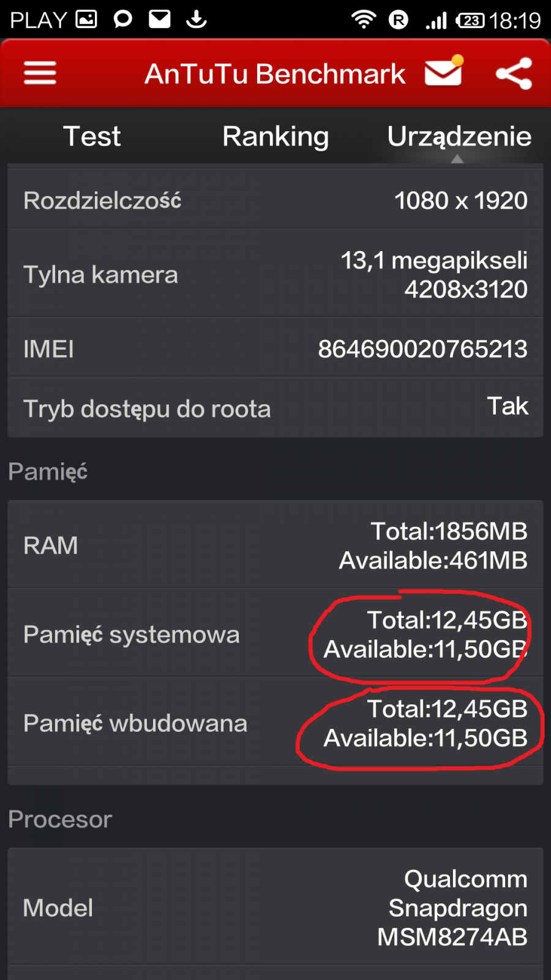This screenshot has height=980, width=551.
Task: Tap the processor Model row
Action: [275, 907]
